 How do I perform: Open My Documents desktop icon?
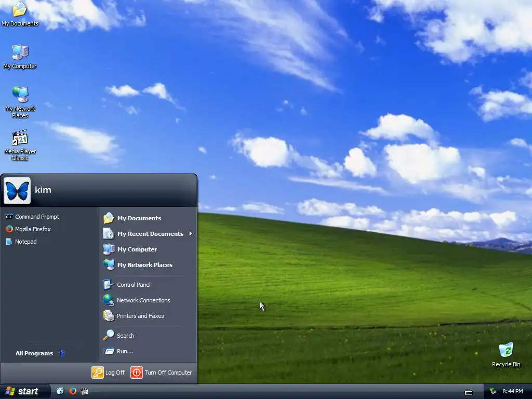click(x=20, y=14)
